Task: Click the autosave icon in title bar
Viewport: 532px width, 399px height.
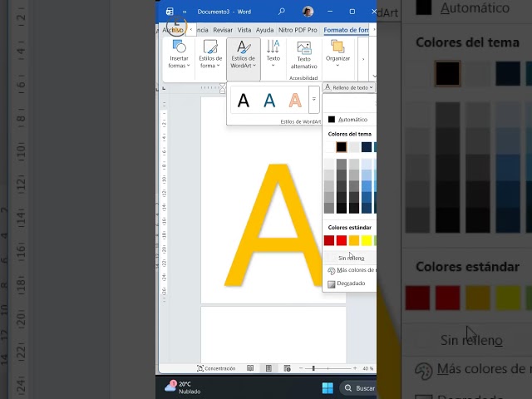Action: pos(170,12)
